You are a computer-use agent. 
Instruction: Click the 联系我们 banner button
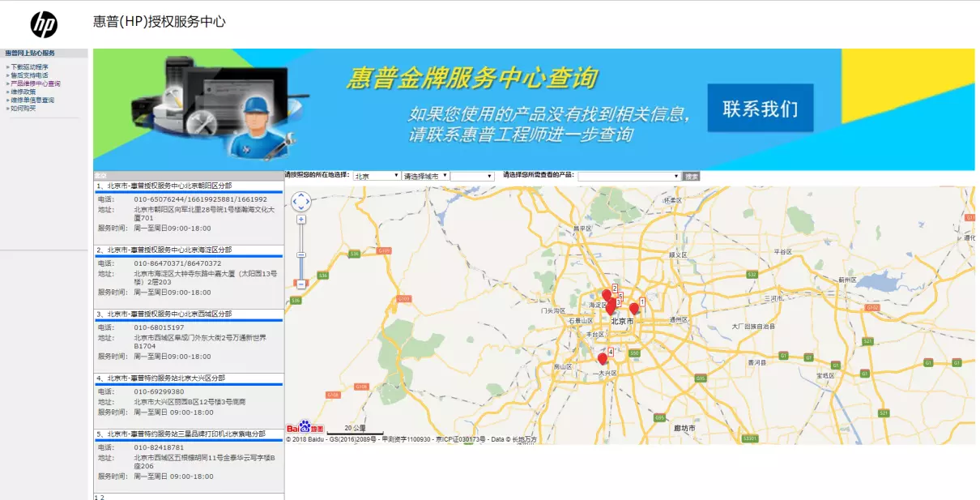coord(761,108)
